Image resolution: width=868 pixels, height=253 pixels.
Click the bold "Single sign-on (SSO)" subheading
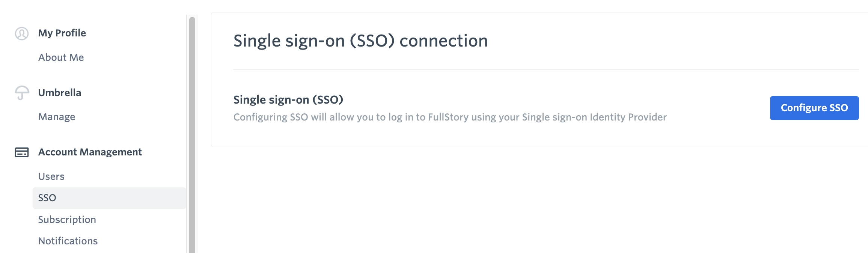click(x=288, y=99)
